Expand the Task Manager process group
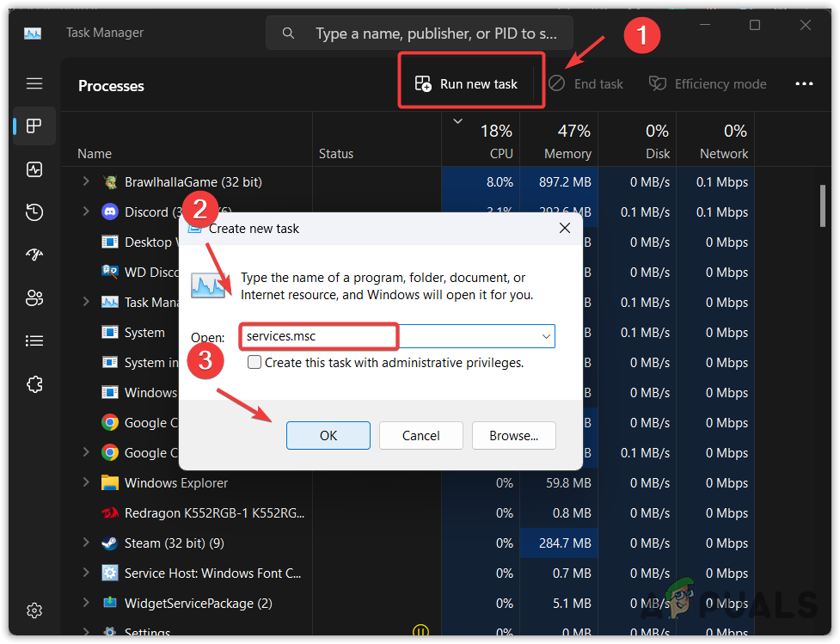Viewport: 840px width, 644px height. point(86,302)
